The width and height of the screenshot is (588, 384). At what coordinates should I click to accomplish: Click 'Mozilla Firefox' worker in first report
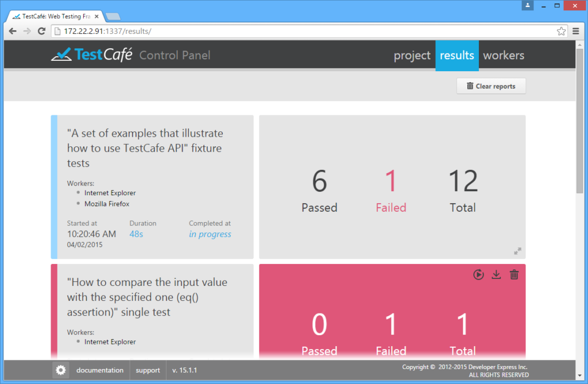[x=107, y=204]
